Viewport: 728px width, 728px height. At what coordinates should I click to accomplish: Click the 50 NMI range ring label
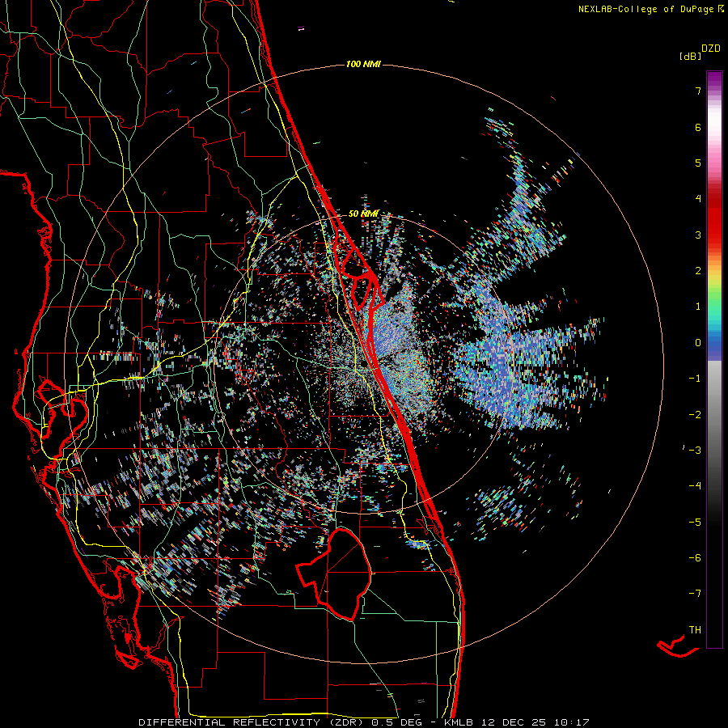363,214
